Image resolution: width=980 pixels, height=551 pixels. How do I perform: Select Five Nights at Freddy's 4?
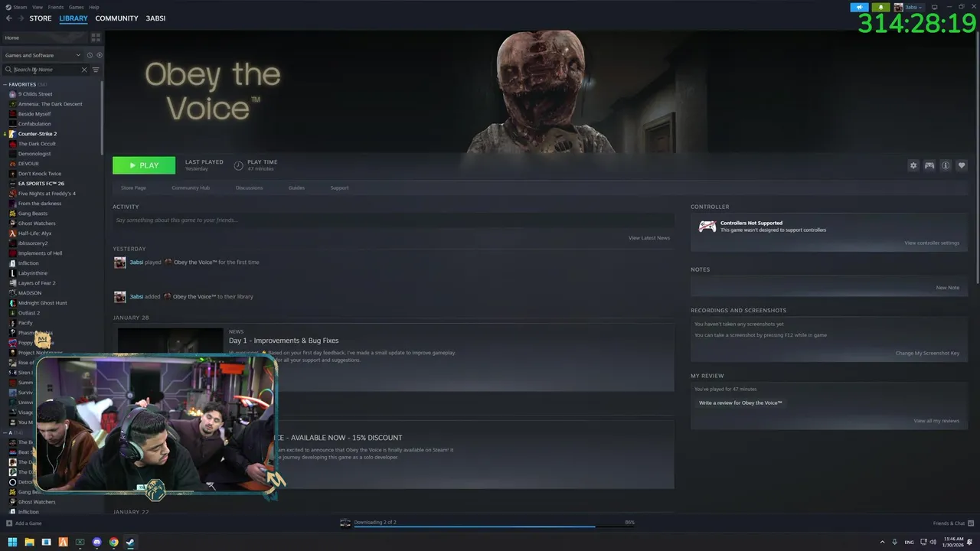tap(47, 194)
